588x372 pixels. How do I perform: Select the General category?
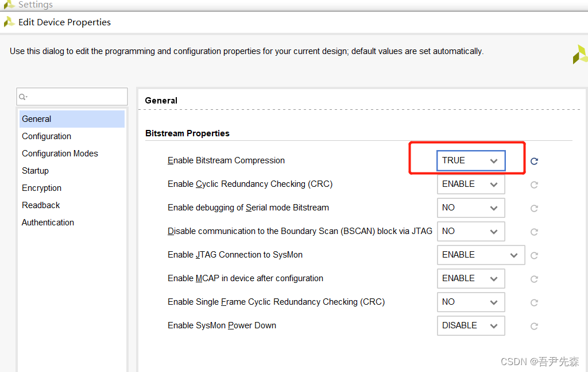pos(72,119)
